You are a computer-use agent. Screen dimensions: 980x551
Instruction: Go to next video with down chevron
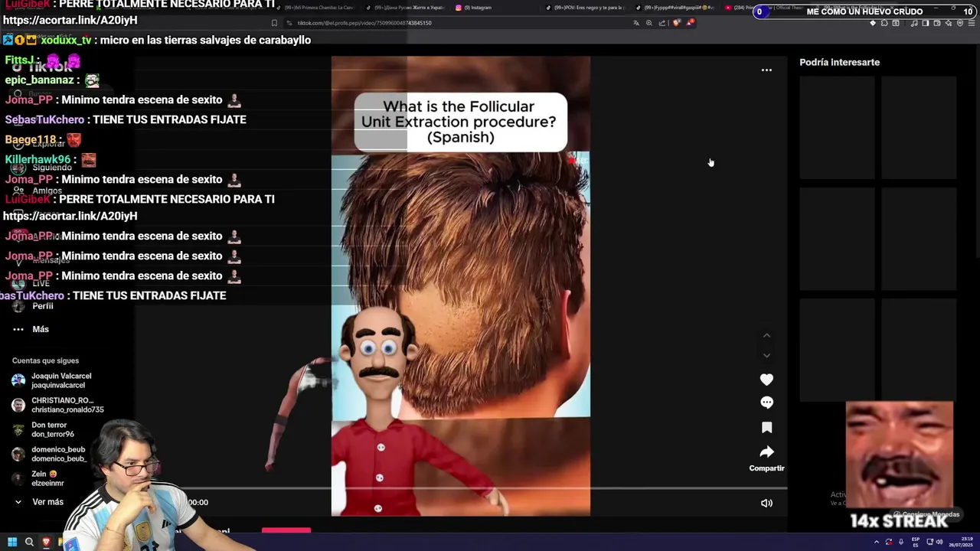(766, 355)
